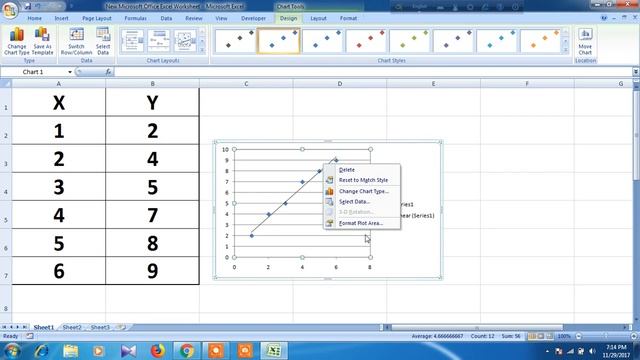Screen dimensions: 640x360
Task: Apply the green marker chart style
Action: (410, 41)
